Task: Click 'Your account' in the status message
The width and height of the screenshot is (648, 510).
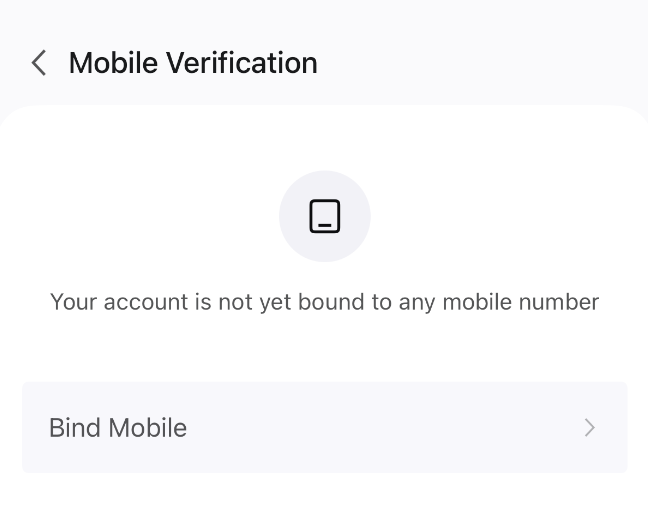Action: tap(119, 302)
